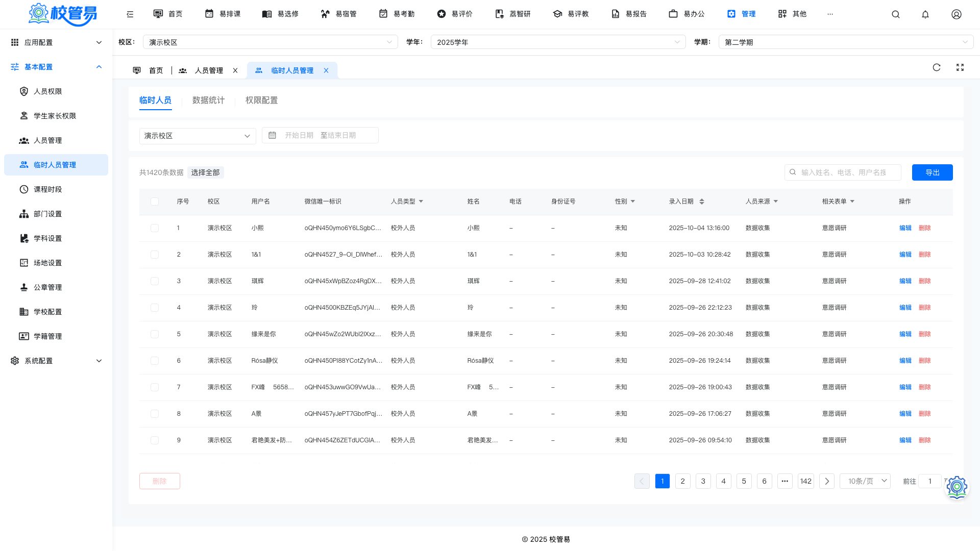Refresh the page with reload icon
980x551 pixels.
coord(937,67)
